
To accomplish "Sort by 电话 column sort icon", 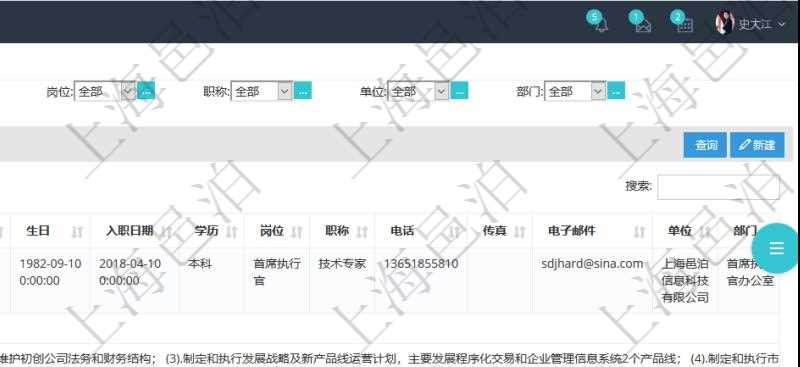I will tap(454, 232).
